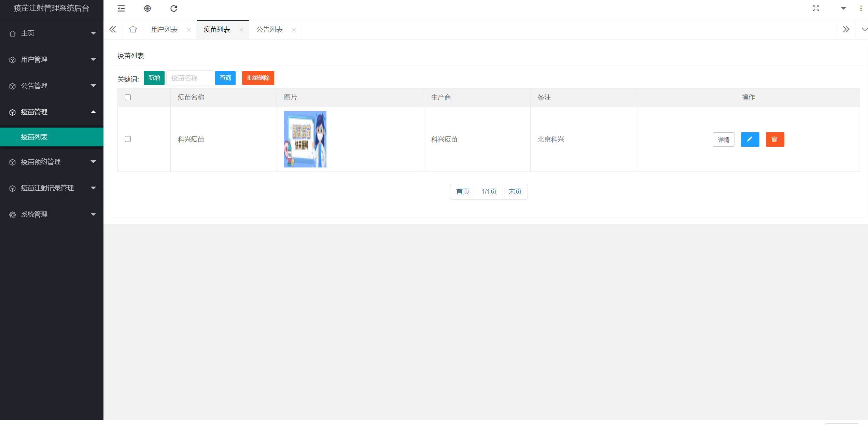This screenshot has height=425, width=868.
Task: Click the sidebar collapse menu icon
Action: [x=121, y=9]
